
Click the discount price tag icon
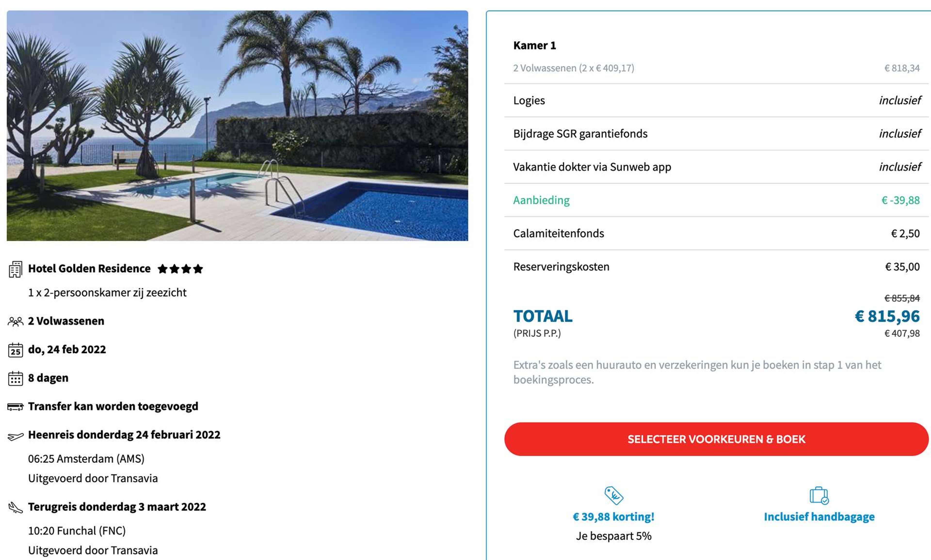(614, 495)
